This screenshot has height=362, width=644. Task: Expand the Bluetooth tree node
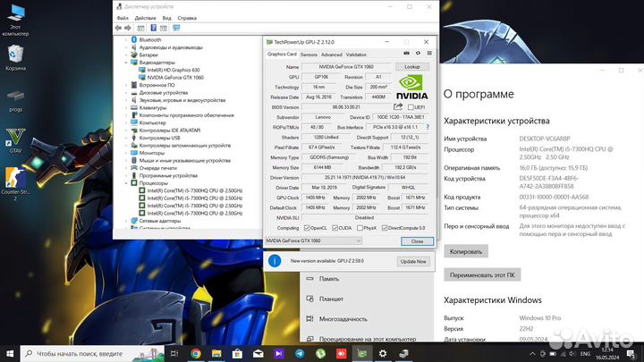[126, 40]
